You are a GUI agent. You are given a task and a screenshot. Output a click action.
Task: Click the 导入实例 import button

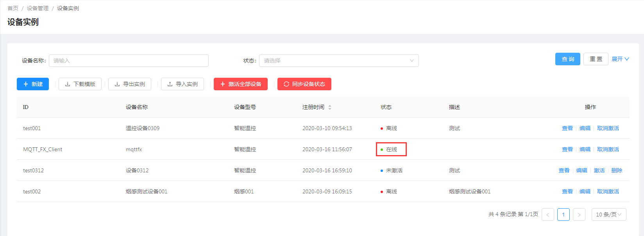182,84
